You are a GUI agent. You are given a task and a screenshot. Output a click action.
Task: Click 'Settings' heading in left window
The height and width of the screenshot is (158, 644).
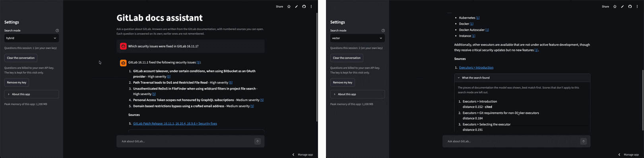pyautogui.click(x=12, y=22)
